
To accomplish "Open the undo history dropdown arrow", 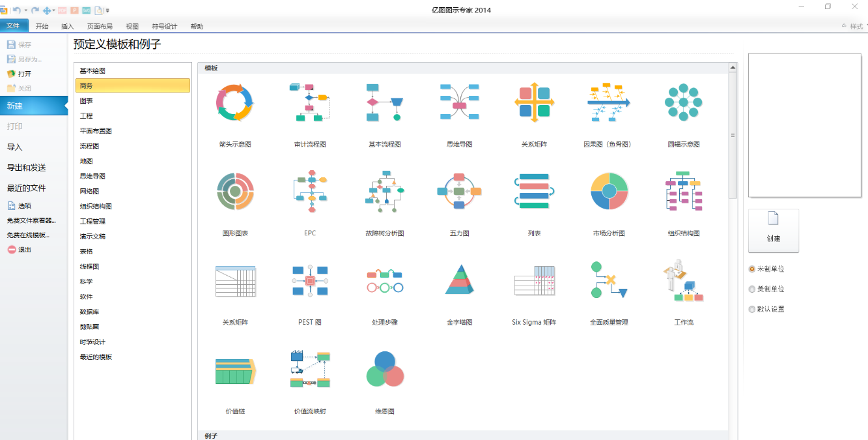I will tap(26, 10).
